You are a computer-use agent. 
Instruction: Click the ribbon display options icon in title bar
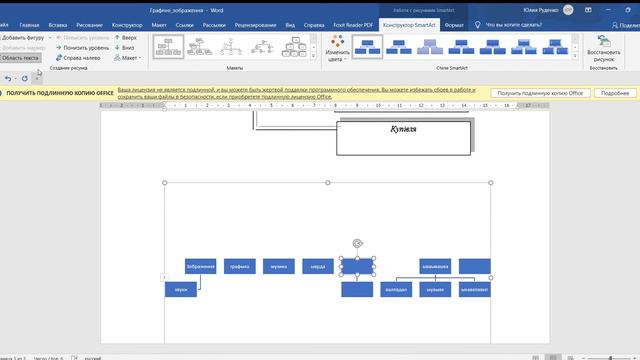click(x=588, y=10)
